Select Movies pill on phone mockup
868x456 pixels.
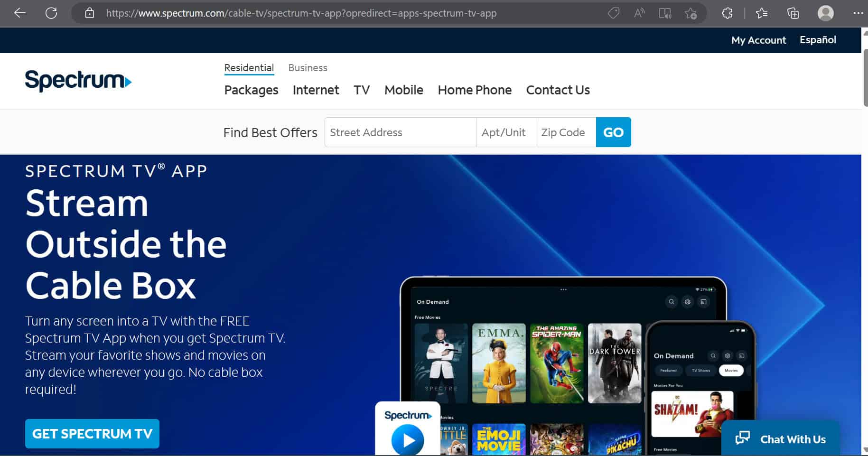click(x=731, y=371)
